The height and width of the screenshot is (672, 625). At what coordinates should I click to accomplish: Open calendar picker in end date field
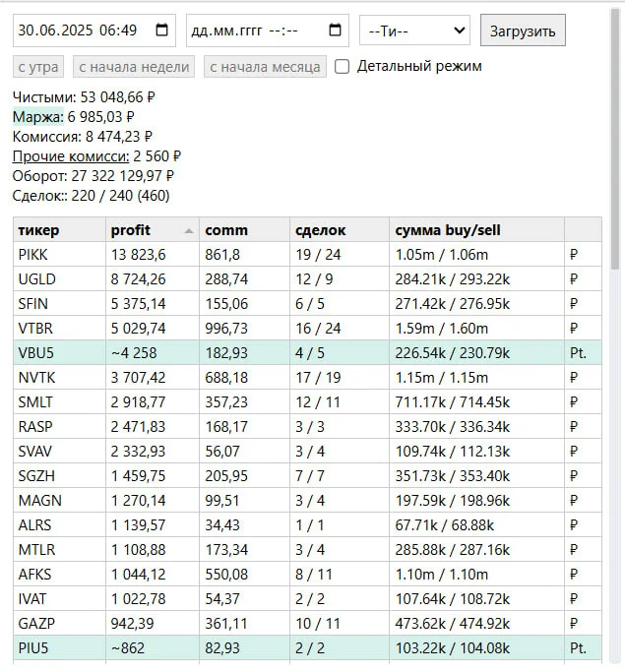335,30
